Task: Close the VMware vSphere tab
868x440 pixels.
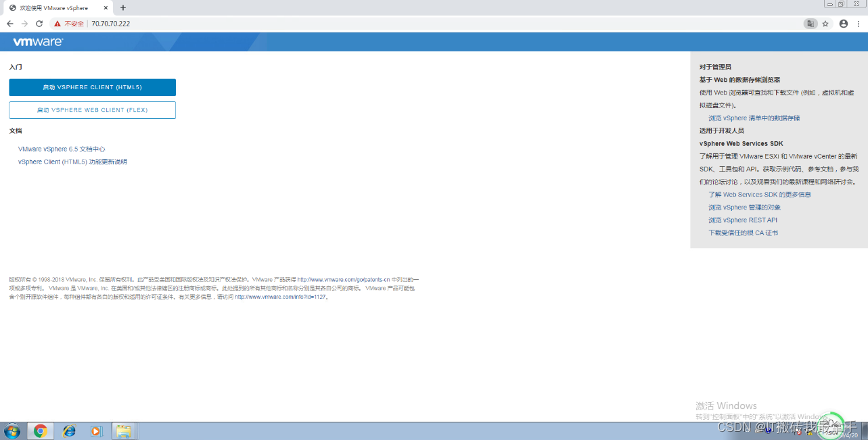Action: [x=106, y=8]
